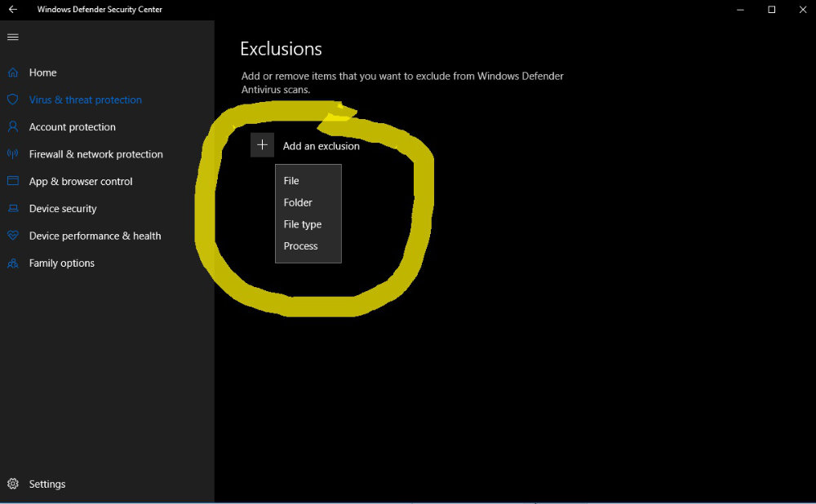Minimize the Windows Defender window
This screenshot has height=504, width=816.
740,9
